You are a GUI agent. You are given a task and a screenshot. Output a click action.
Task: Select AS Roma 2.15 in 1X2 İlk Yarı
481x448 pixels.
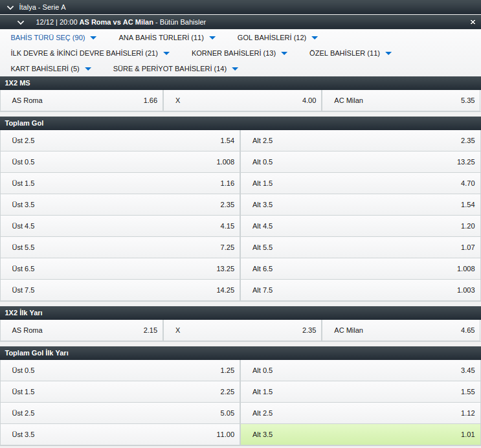pyautogui.click(x=82, y=330)
